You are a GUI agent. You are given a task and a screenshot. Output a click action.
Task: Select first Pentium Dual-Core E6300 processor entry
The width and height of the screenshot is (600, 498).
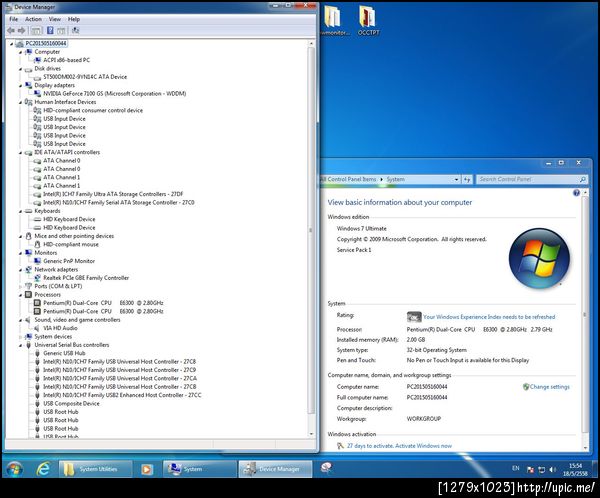click(103, 303)
